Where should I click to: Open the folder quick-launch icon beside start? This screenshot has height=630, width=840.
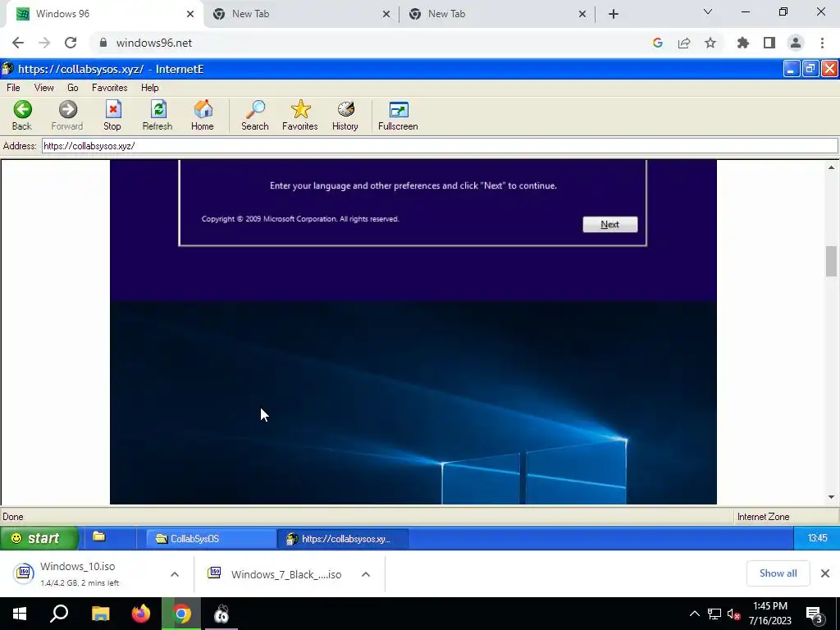click(98, 536)
